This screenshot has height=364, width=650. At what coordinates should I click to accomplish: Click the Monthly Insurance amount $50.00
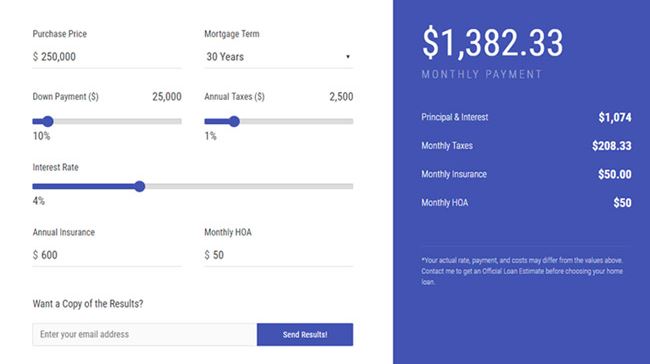(614, 174)
